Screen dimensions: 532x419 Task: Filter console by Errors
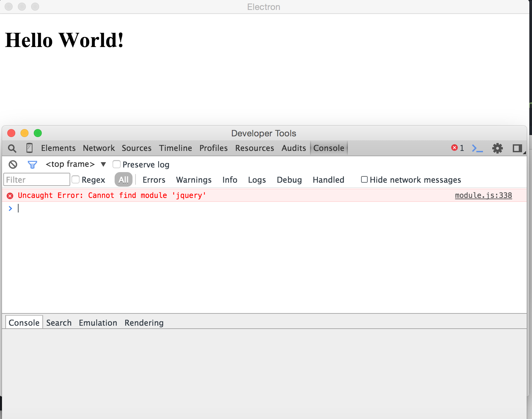(x=154, y=180)
